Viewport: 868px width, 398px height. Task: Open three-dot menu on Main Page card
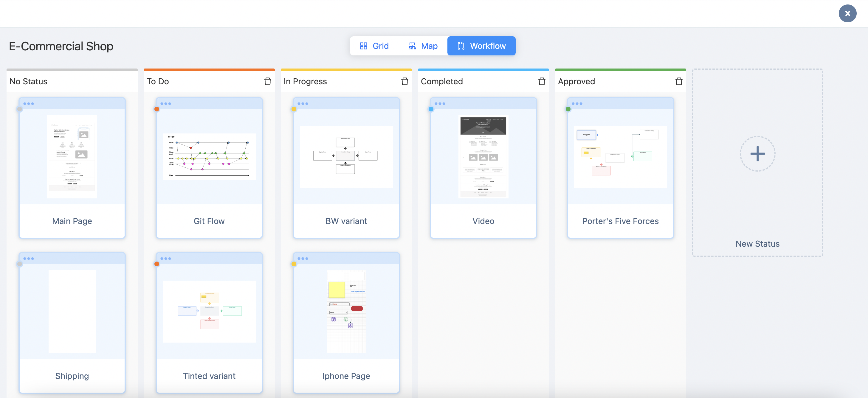29,104
